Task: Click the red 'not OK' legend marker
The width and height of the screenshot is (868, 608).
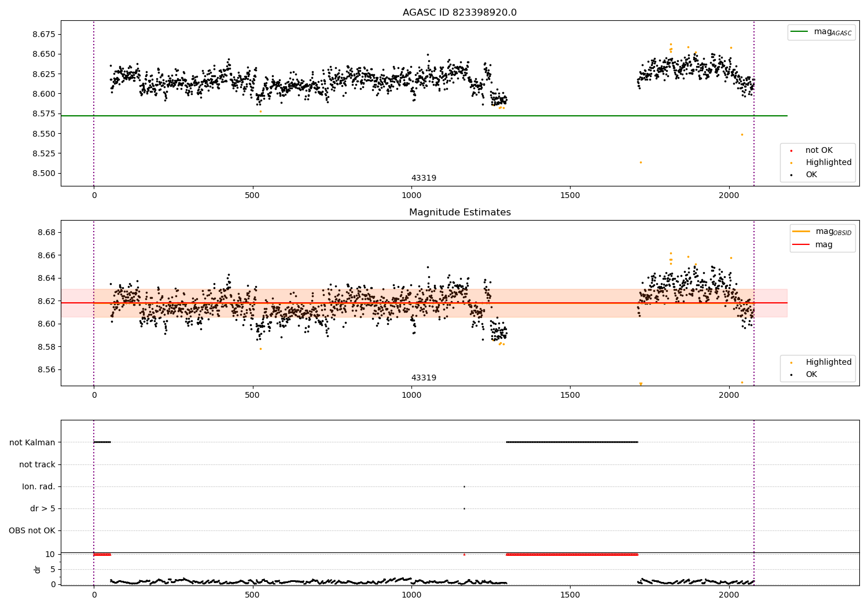Action: (792, 151)
